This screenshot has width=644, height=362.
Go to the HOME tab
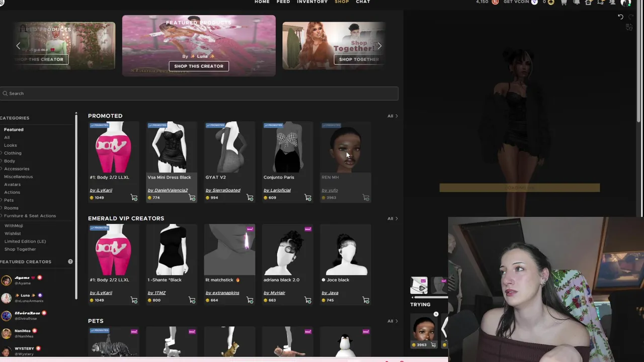(262, 2)
